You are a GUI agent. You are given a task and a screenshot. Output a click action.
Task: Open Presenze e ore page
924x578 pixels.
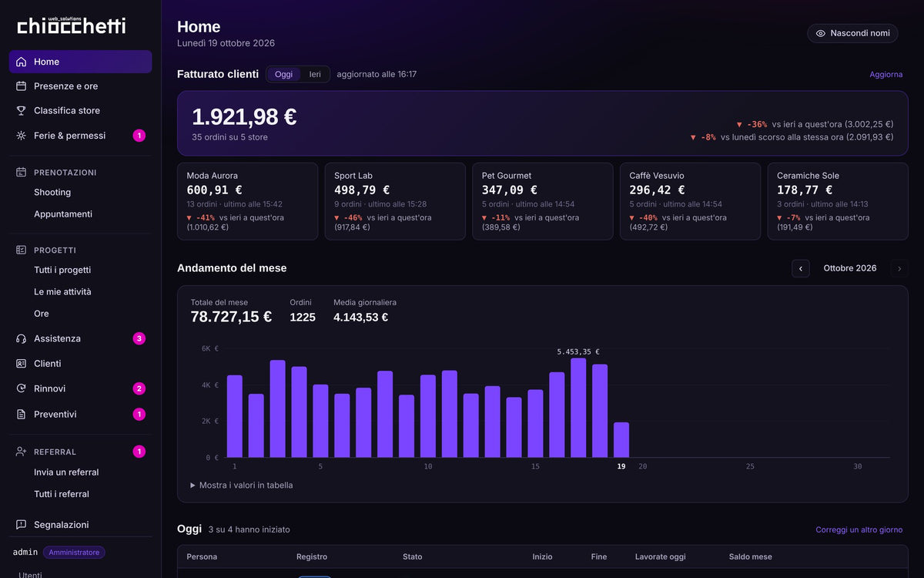(x=80, y=86)
